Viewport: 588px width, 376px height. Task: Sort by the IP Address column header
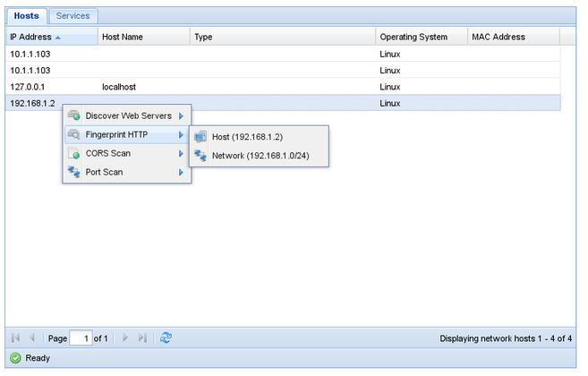(31, 37)
